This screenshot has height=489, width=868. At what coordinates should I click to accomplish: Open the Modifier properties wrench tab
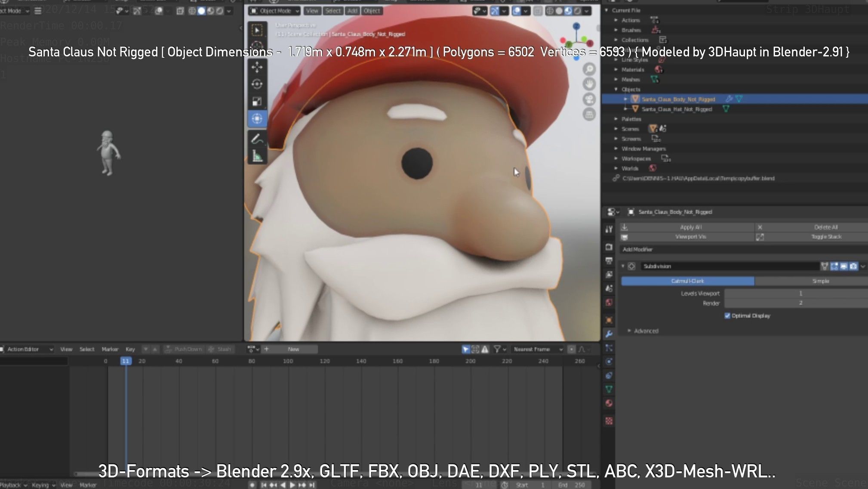point(609,334)
